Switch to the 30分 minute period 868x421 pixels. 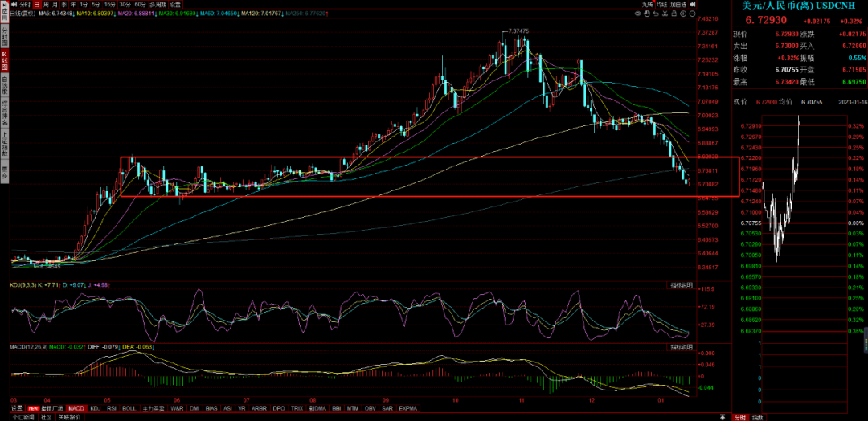click(125, 5)
